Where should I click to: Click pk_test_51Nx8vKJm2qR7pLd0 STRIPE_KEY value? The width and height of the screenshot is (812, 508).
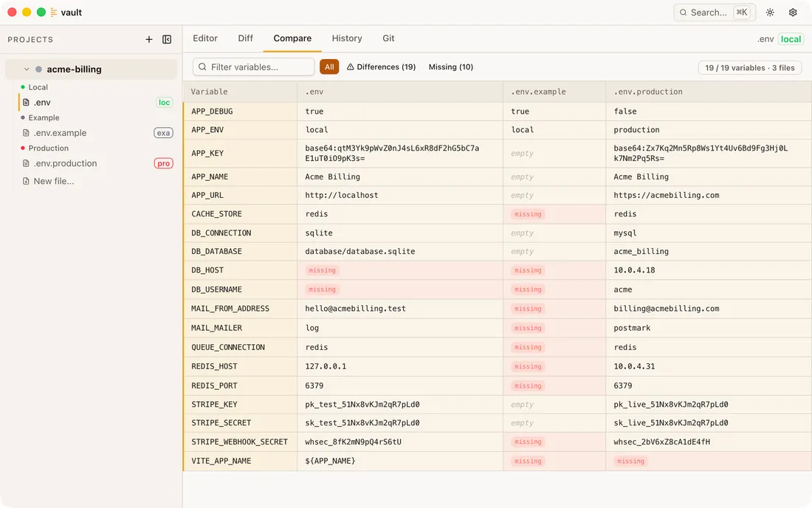(x=362, y=405)
